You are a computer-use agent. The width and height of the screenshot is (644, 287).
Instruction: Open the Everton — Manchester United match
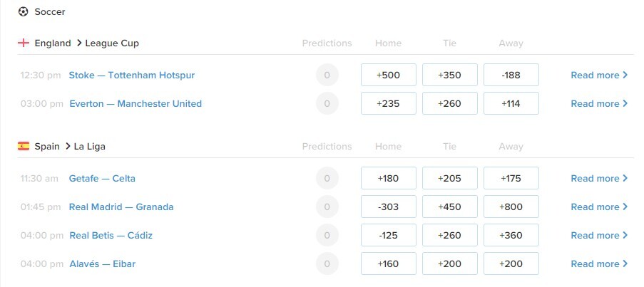[136, 104]
